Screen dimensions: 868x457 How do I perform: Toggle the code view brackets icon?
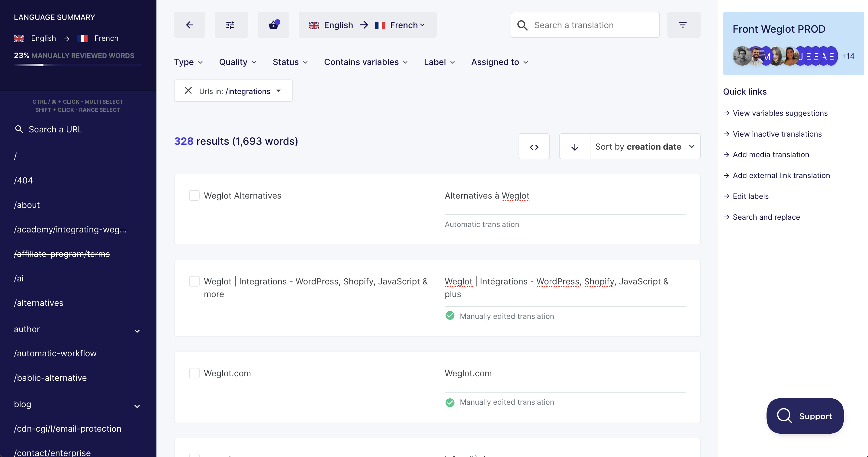(534, 147)
